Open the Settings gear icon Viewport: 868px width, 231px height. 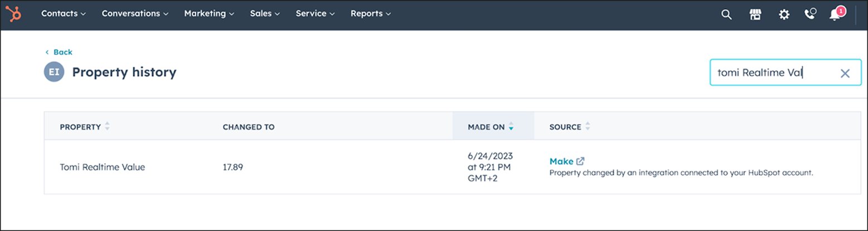coord(784,14)
